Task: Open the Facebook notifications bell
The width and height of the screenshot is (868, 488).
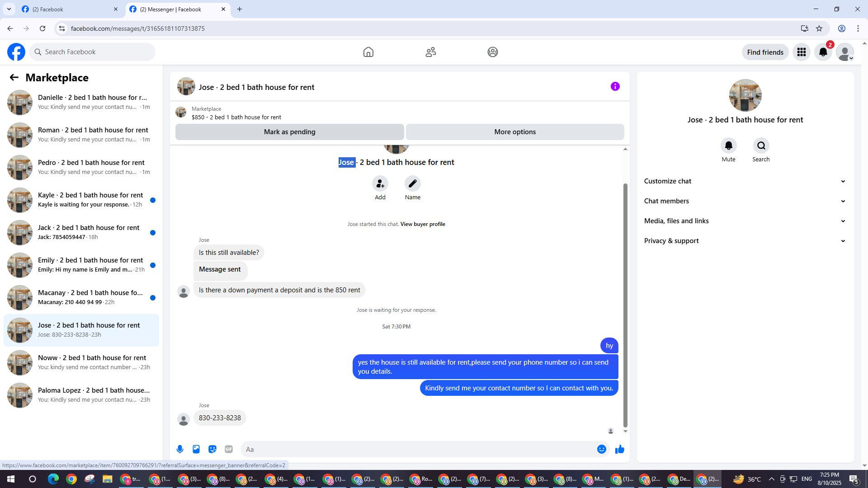Action: click(823, 52)
